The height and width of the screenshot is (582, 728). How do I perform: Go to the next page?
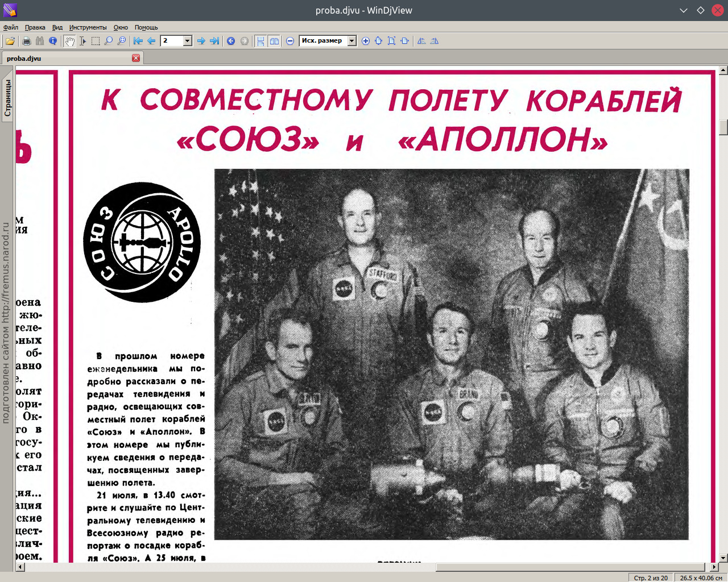coord(201,41)
